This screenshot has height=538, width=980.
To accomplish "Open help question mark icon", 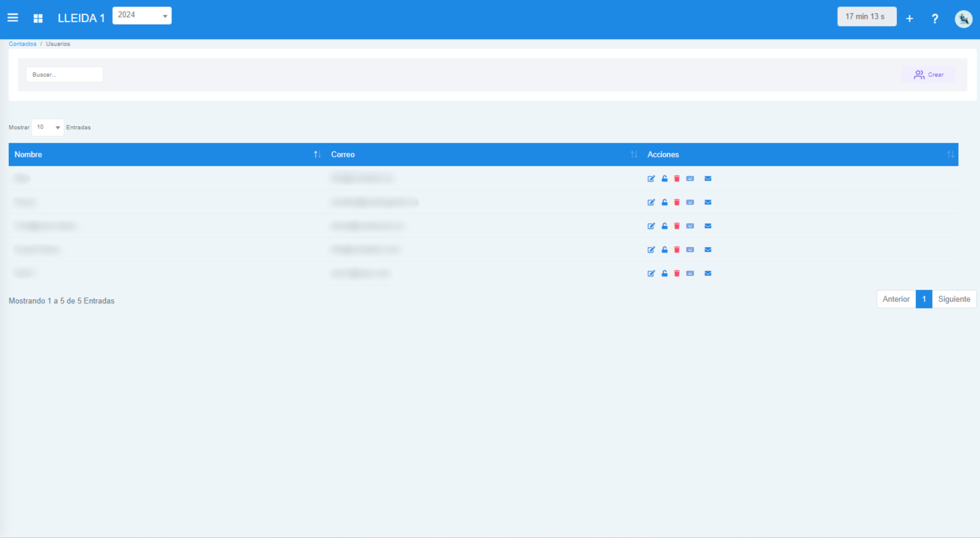I will pos(935,19).
